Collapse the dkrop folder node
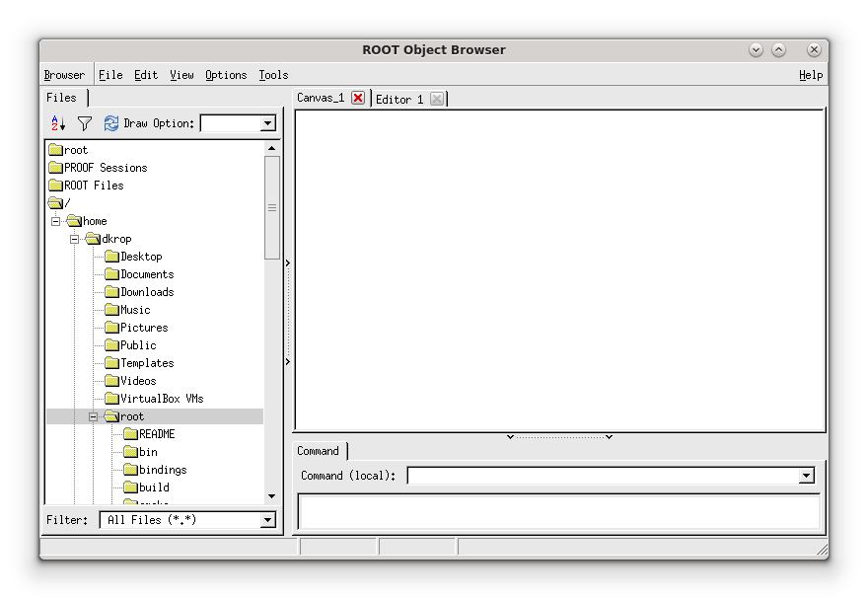 point(75,239)
